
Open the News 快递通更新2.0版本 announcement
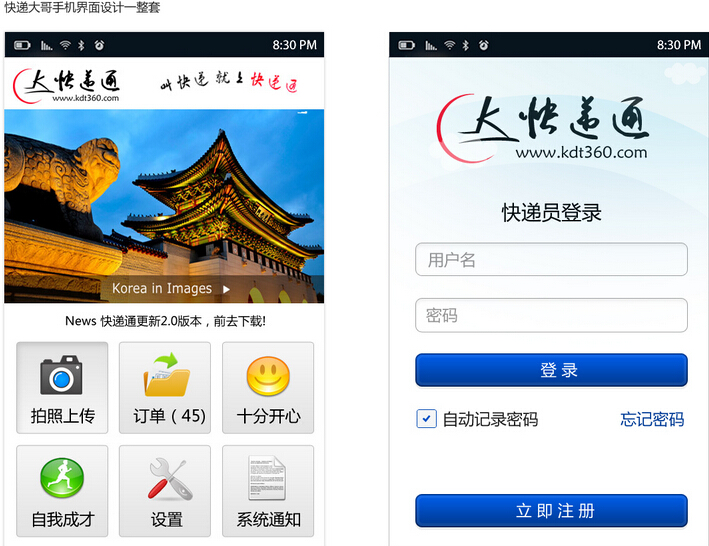[x=165, y=321]
